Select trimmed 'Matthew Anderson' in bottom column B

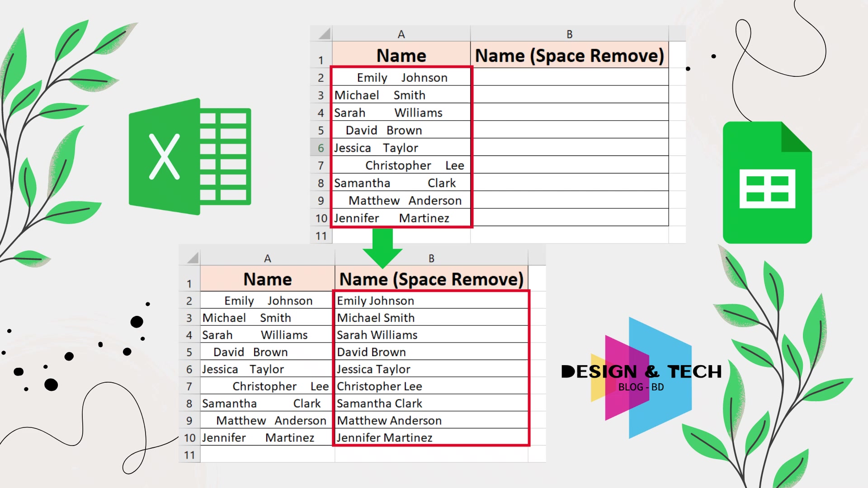point(431,420)
